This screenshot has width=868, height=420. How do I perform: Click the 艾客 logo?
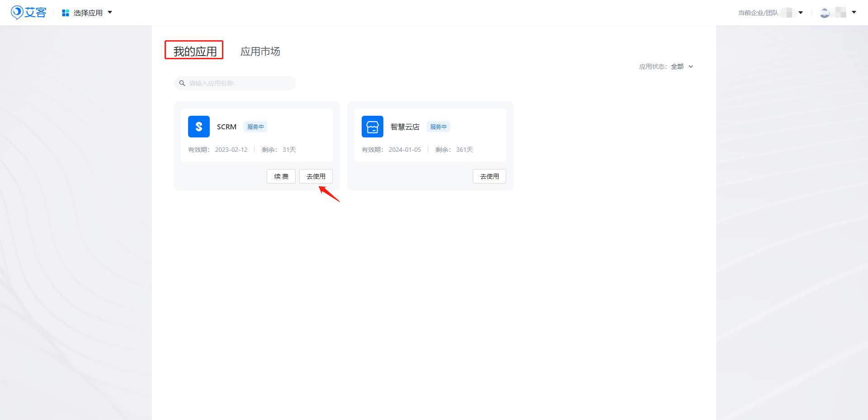pos(28,13)
